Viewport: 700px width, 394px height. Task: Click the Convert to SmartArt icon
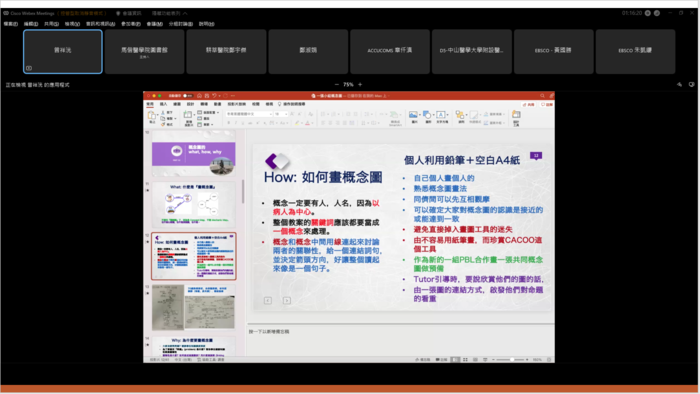pyautogui.click(x=394, y=115)
